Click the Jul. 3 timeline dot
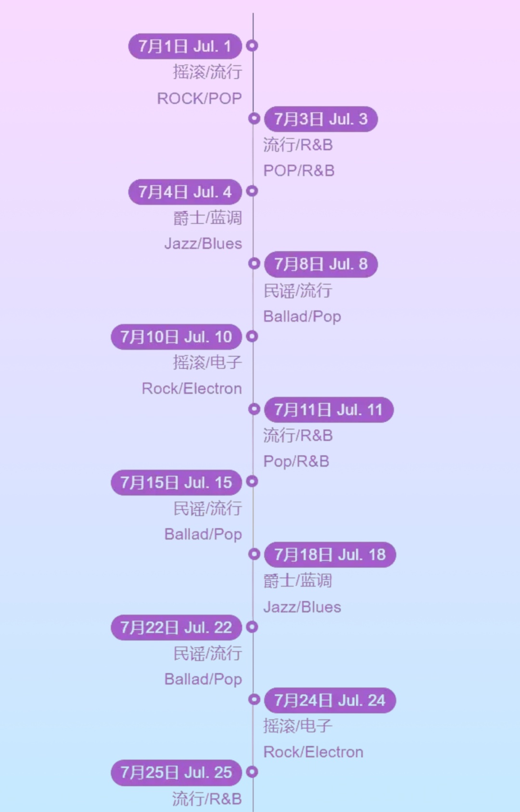520x812 pixels. coord(254,118)
